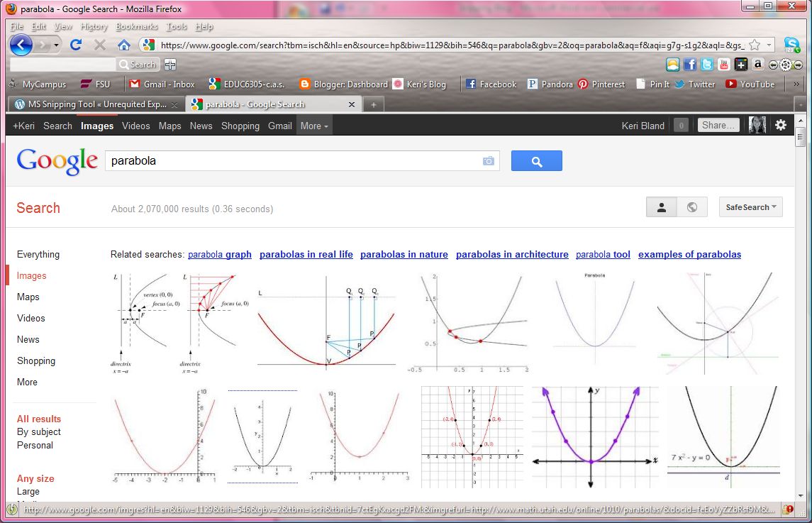Click the Amazon toolbar icon
Viewport: 812px width, 523px height.
click(757, 65)
